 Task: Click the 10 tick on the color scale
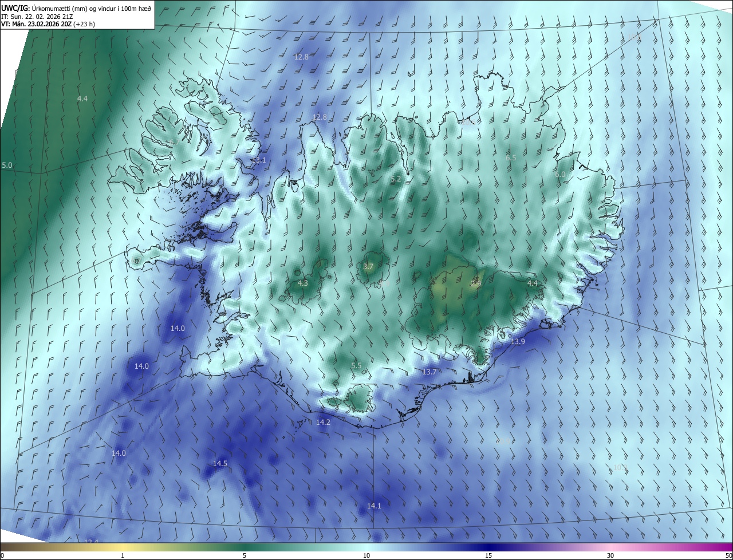coord(366,555)
